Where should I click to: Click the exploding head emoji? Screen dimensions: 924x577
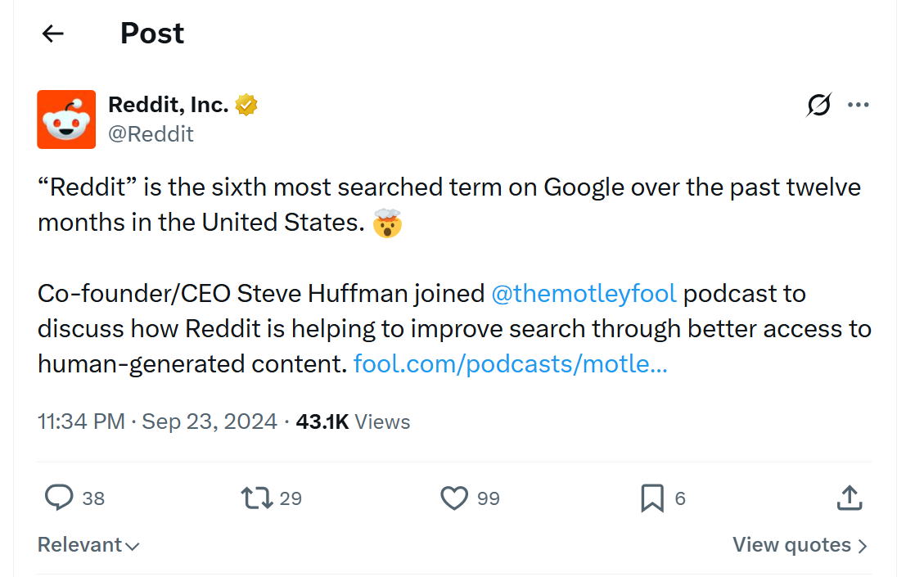[386, 223]
